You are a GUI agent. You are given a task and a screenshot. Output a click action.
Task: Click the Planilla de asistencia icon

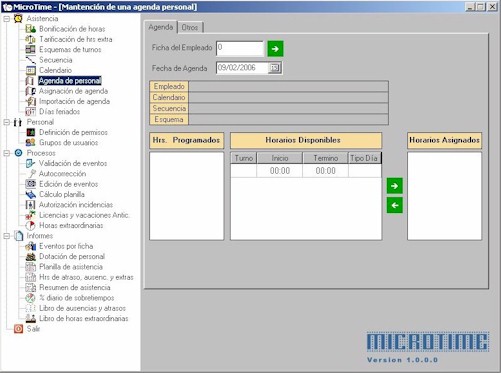[31, 267]
